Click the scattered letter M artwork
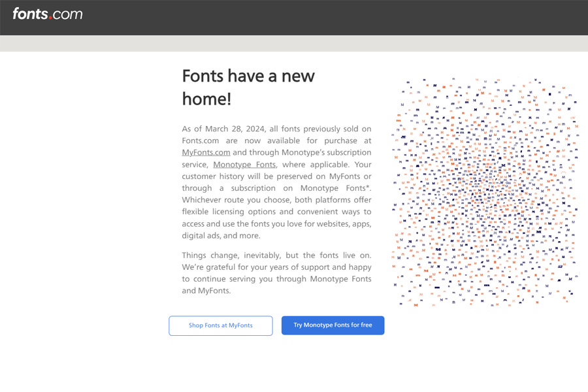The image size is (588, 392). pyautogui.click(x=485, y=192)
